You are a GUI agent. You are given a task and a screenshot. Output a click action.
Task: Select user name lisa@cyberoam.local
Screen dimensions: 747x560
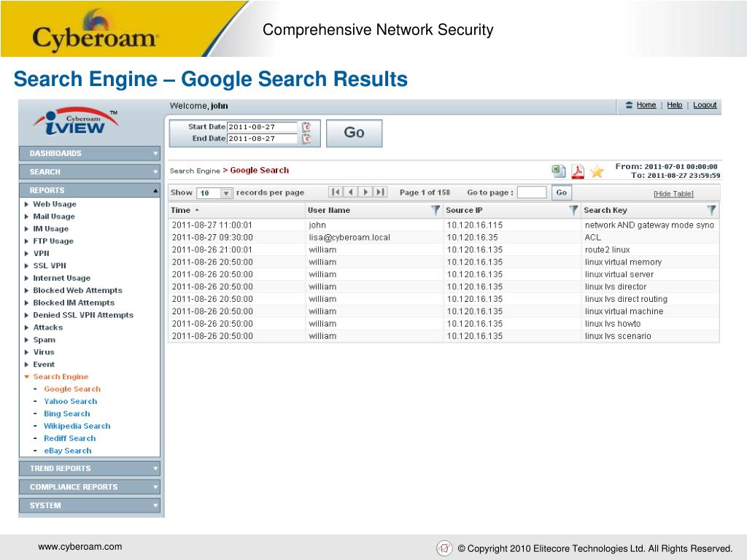click(x=349, y=238)
